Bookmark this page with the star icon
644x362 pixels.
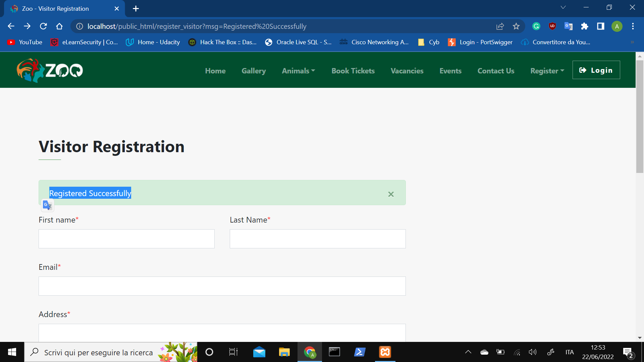pyautogui.click(x=516, y=26)
